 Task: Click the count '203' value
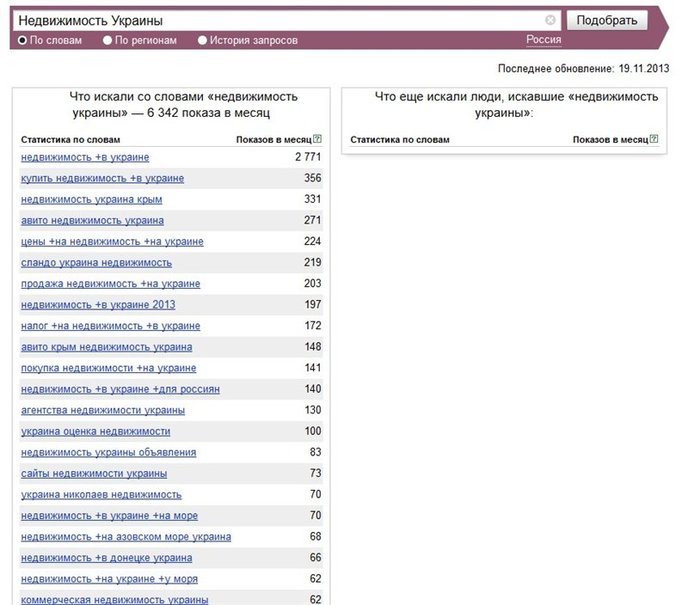point(313,283)
